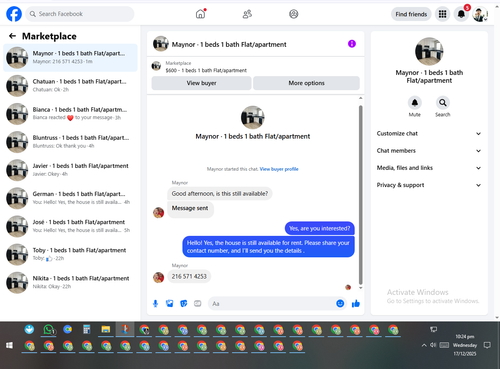Open the Chatuan conversation
The width and height of the screenshot is (500, 369).
(x=70, y=85)
